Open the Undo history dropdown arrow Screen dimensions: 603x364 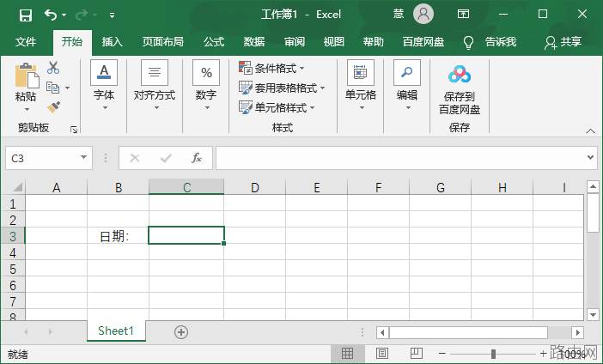pos(64,15)
